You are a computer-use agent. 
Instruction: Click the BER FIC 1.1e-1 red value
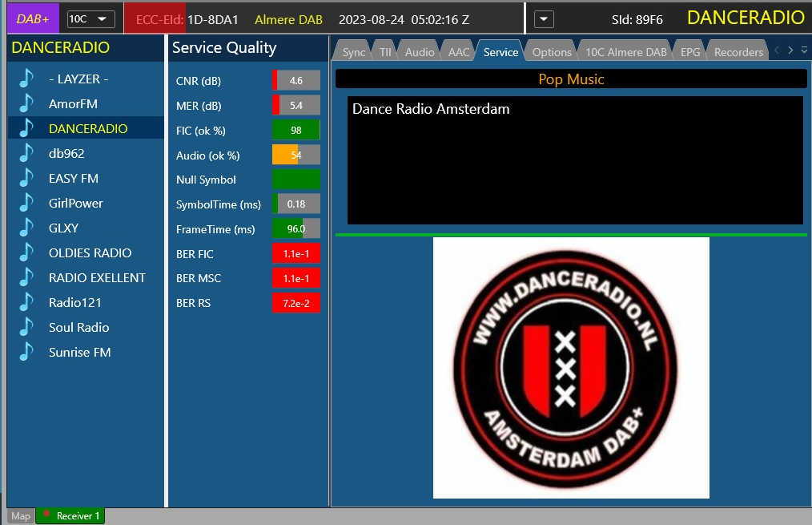pos(296,253)
